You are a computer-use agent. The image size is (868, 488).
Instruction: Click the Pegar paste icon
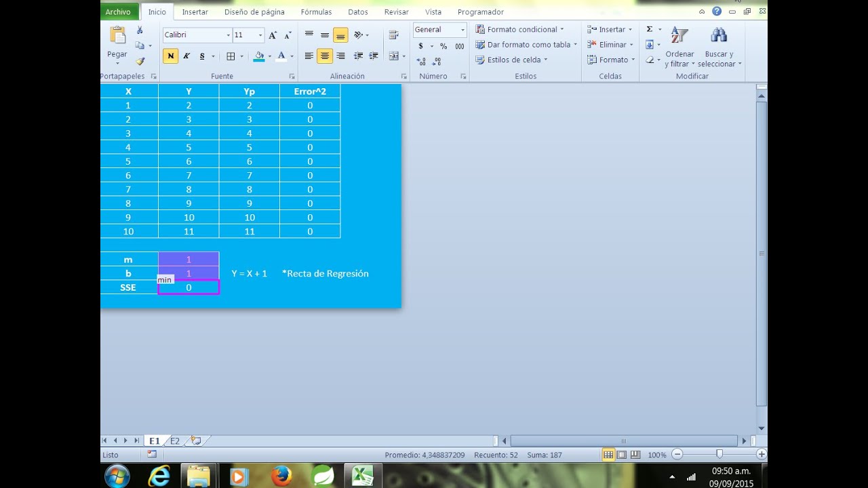117,35
